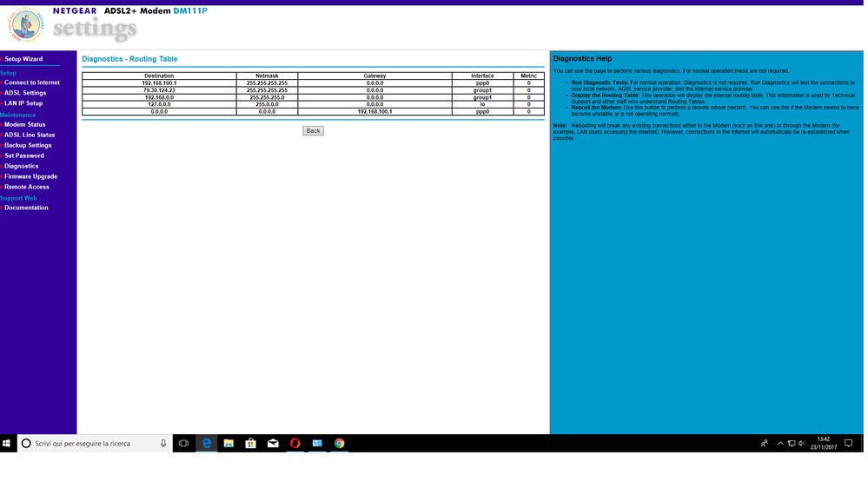Switch to Microsoft Edge on taskbar
Screen dimensions: 868x488
pyautogui.click(x=207, y=443)
